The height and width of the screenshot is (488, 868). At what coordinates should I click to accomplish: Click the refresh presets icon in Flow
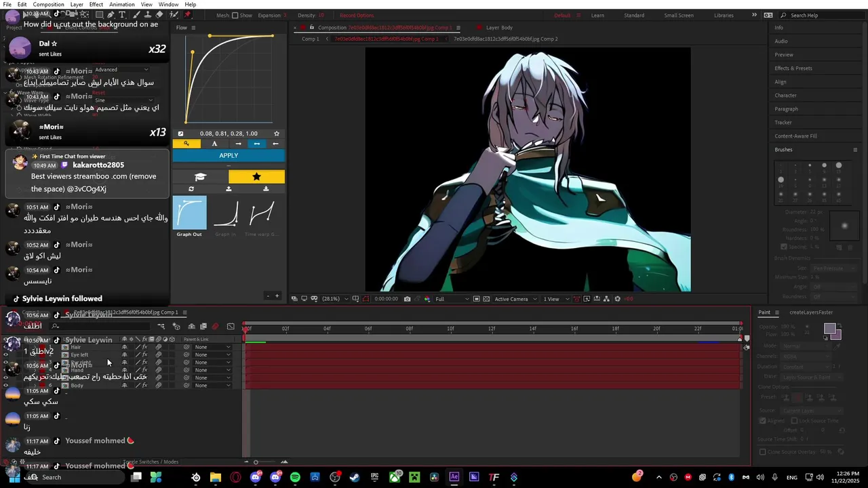point(191,189)
